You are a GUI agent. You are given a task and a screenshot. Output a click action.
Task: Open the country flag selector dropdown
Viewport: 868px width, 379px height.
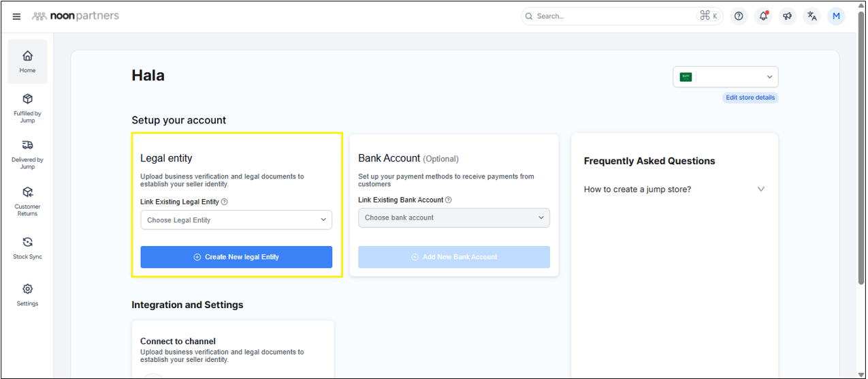[726, 77]
